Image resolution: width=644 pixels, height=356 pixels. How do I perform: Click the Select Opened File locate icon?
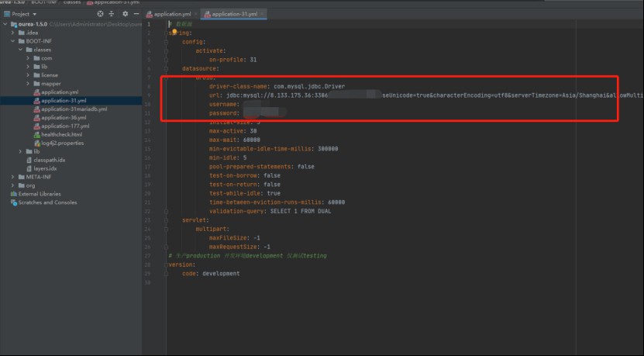pos(100,14)
